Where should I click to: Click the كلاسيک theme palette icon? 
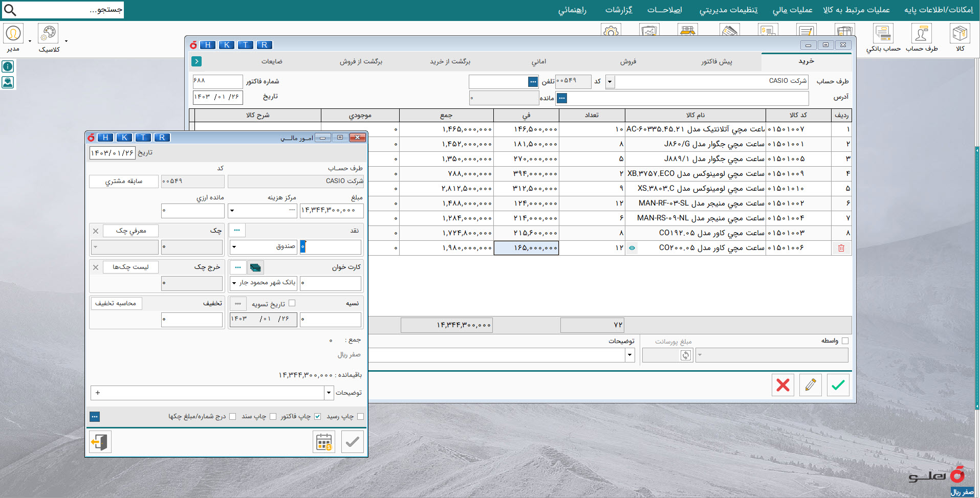coord(48,34)
